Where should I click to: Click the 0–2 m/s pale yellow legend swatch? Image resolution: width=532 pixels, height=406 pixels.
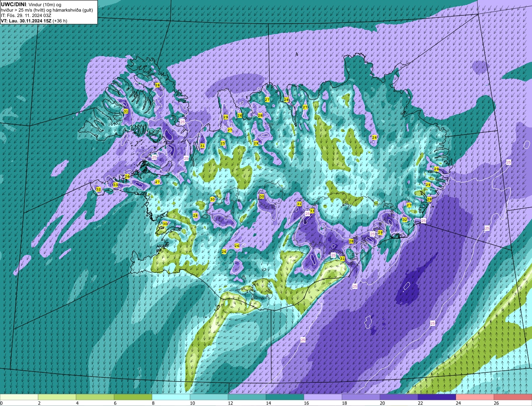point(19,397)
